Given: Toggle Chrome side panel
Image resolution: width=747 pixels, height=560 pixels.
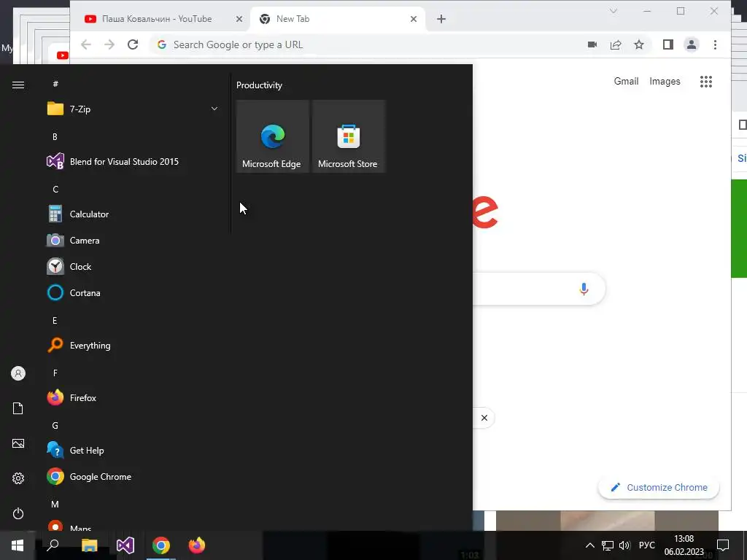Looking at the screenshot, I should [668, 44].
